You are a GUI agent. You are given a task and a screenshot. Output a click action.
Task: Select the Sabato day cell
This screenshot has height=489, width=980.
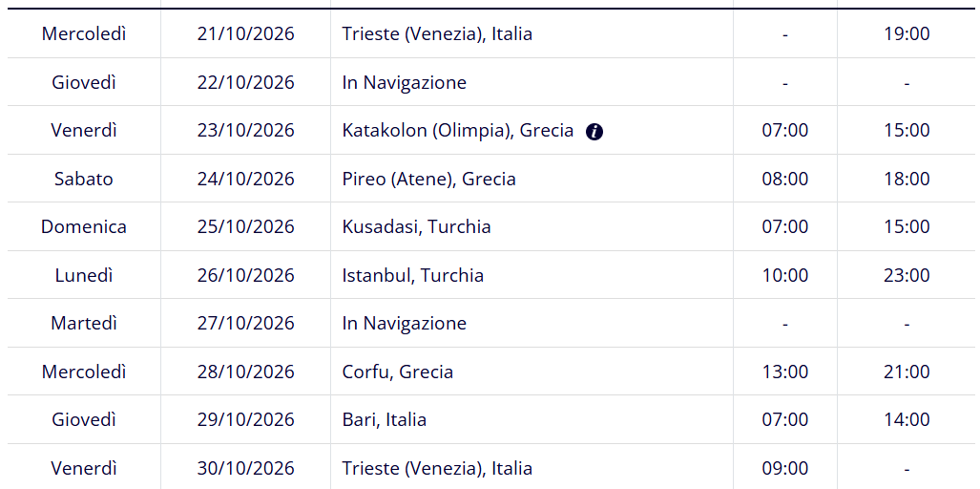click(84, 179)
